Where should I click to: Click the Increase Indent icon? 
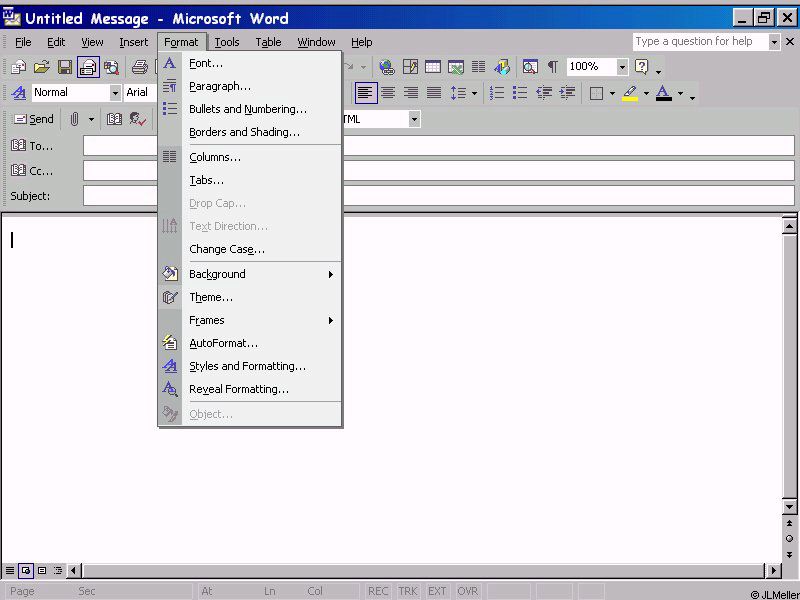(x=567, y=93)
